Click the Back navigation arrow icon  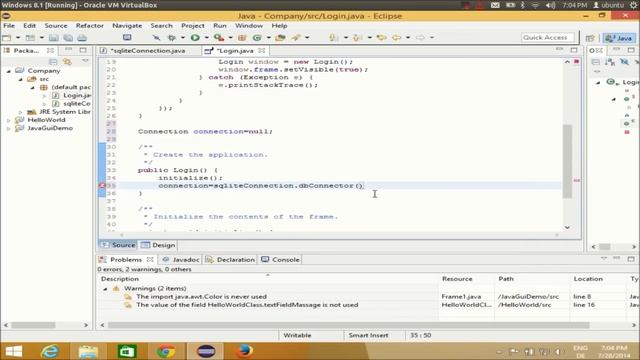pos(396,38)
